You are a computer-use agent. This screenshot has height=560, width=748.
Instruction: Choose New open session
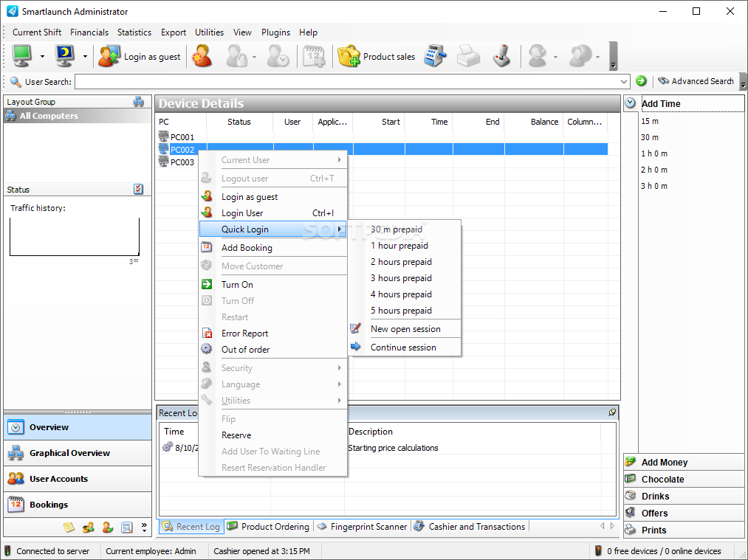[x=405, y=329]
